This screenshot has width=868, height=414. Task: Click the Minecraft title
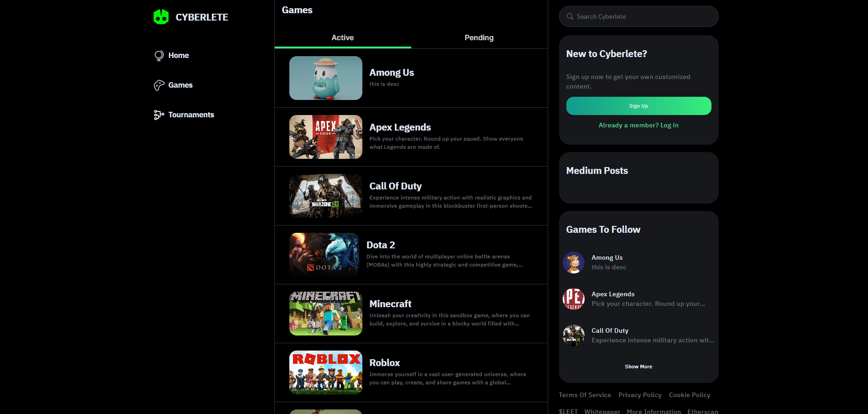(390, 304)
